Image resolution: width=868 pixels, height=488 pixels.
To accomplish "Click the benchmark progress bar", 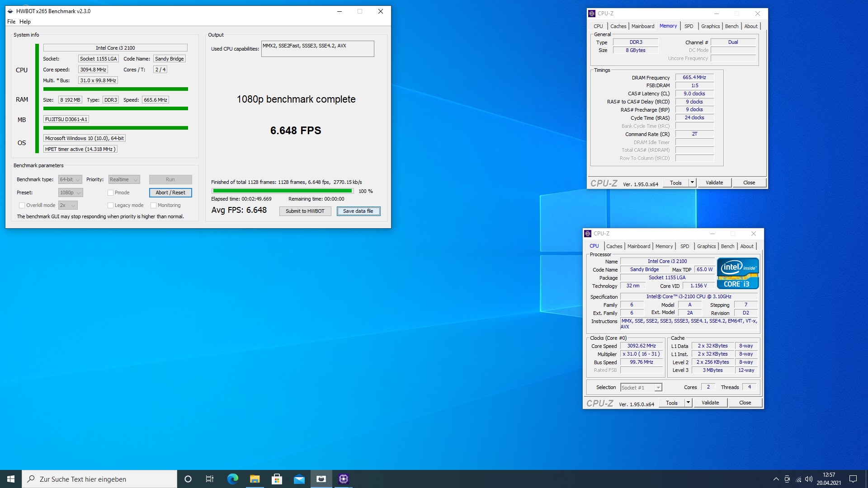I will (x=283, y=191).
